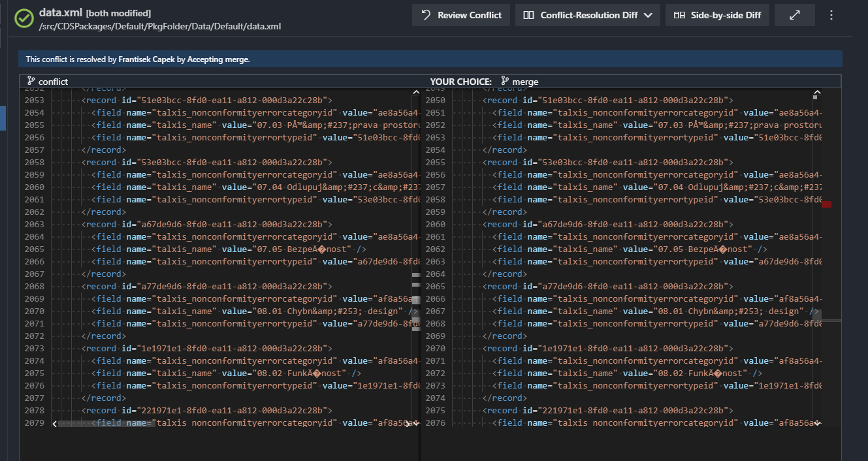Open the Conflict-Resolution Diff dropdown
The image size is (868, 461).
588,15
